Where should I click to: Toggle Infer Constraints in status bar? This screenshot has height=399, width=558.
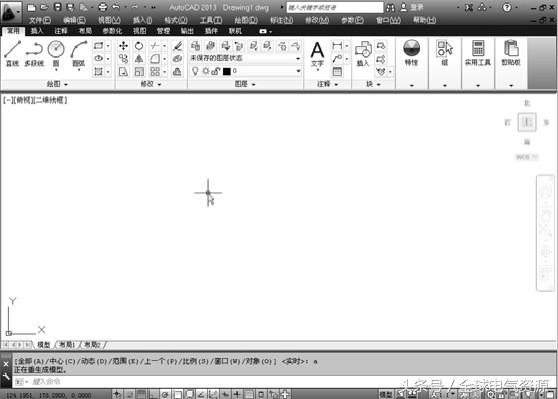[117, 394]
